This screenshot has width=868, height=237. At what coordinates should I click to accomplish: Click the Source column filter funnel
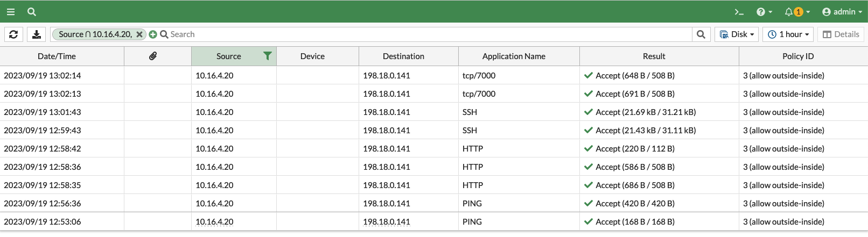click(x=267, y=56)
